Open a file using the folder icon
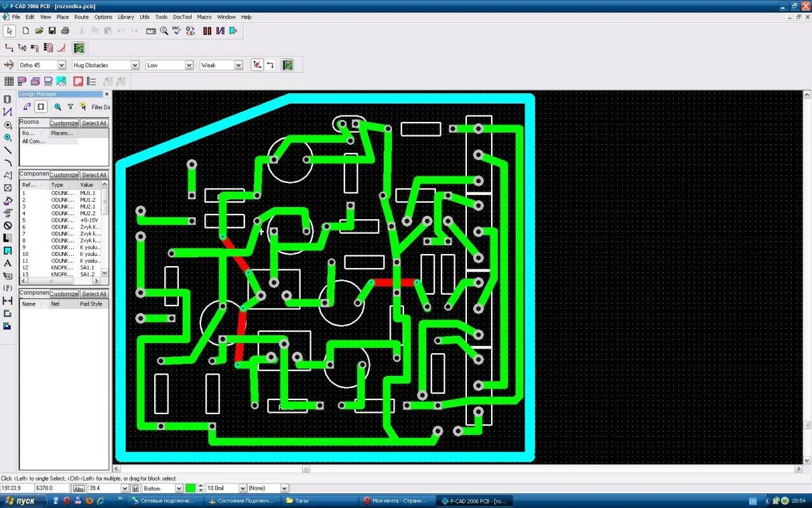Screen dimensions: 812x508 tap(39, 30)
